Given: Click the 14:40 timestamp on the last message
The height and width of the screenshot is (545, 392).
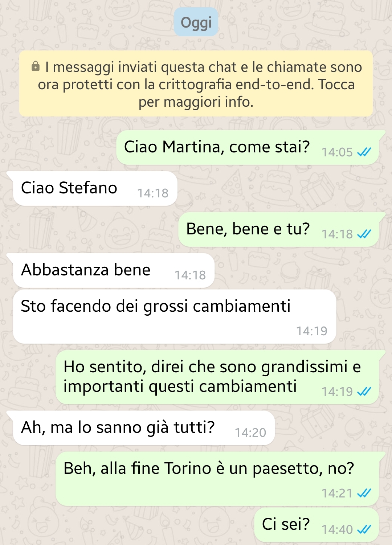Looking at the screenshot, I should tap(337, 529).
